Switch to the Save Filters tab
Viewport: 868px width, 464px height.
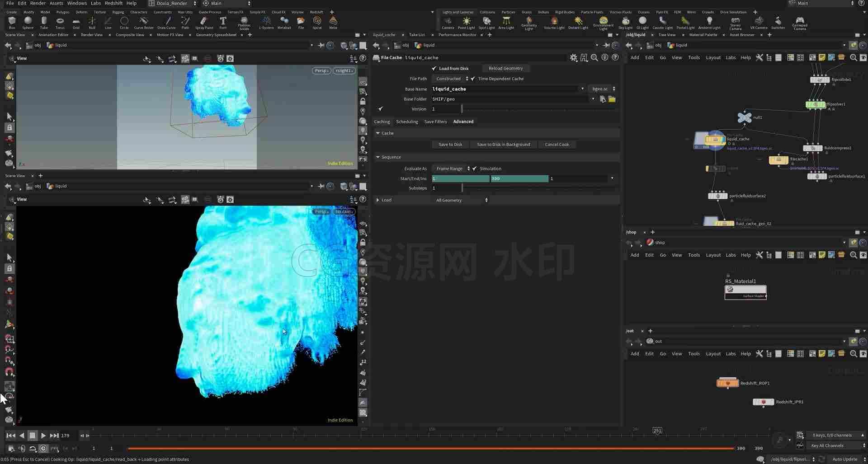pos(435,122)
